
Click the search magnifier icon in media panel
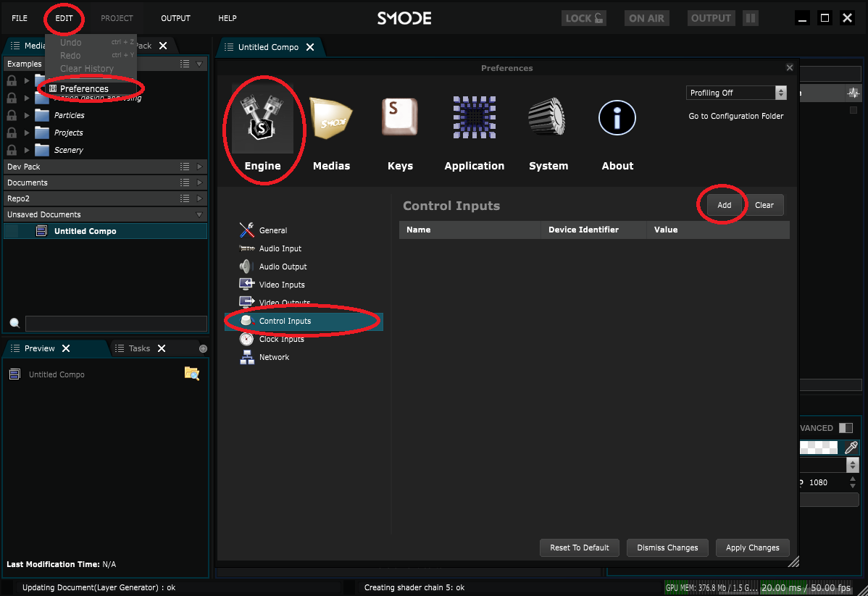click(x=15, y=323)
